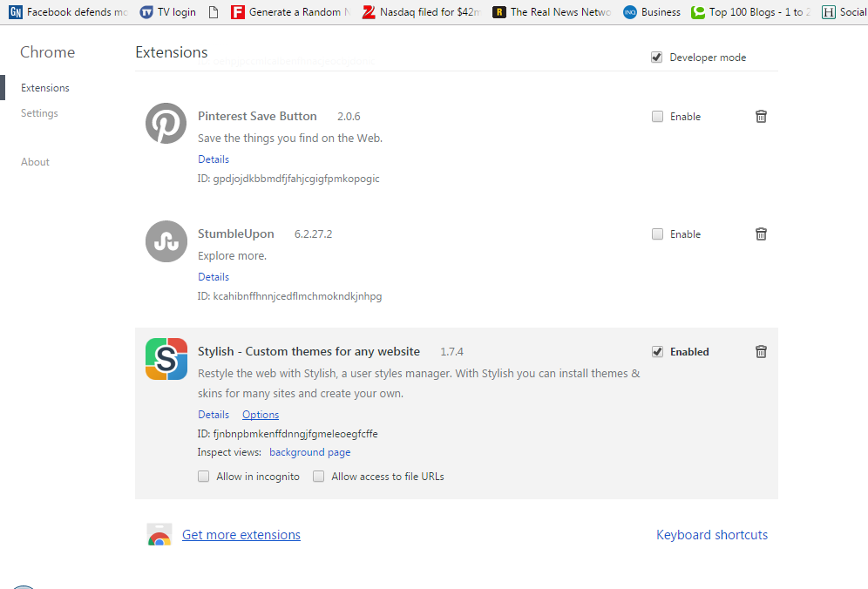The height and width of the screenshot is (589, 868).
Task: Open the TV login bookmark
Action: coord(168,11)
